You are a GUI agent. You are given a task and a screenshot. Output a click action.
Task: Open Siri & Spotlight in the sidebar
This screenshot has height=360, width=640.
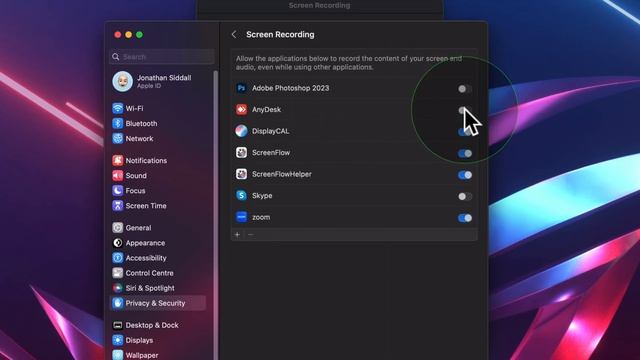[150, 288]
